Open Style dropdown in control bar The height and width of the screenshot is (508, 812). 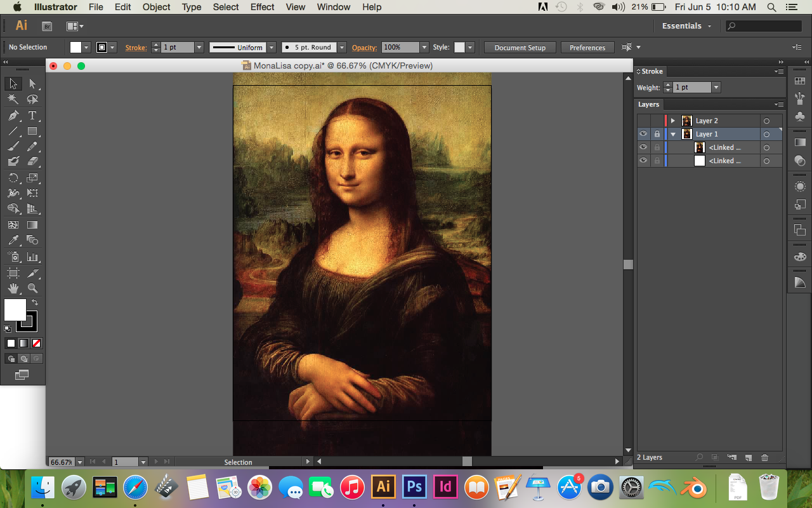[x=469, y=48]
